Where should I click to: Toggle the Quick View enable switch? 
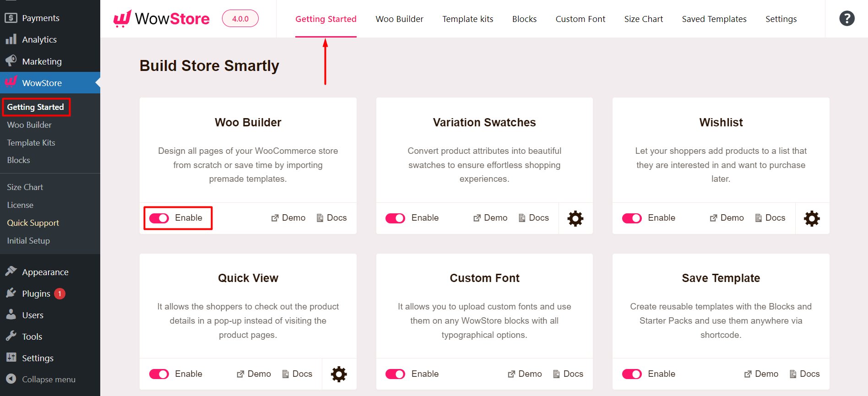click(x=159, y=374)
